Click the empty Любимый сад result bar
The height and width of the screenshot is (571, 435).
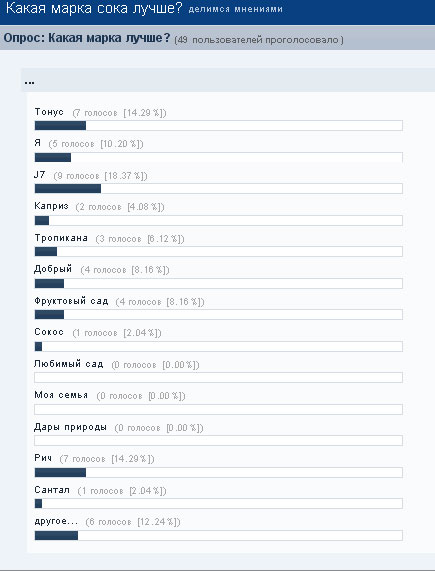pyautogui.click(x=218, y=378)
